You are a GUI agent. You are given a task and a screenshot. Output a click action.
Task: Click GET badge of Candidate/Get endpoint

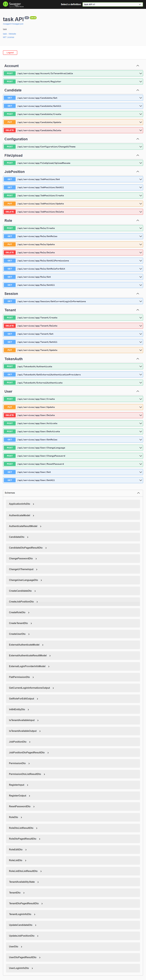tap(10, 98)
